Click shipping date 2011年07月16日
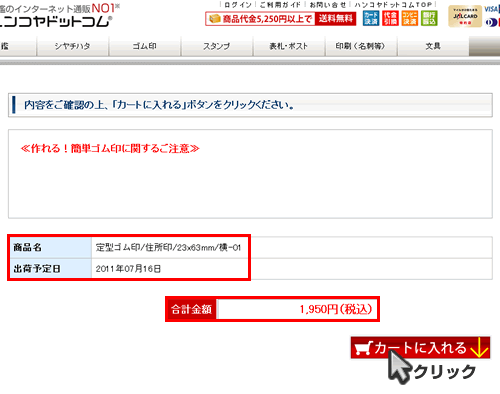 (x=128, y=269)
